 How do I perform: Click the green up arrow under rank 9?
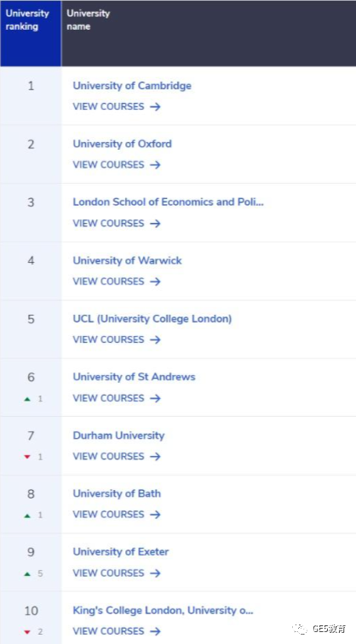(27, 573)
